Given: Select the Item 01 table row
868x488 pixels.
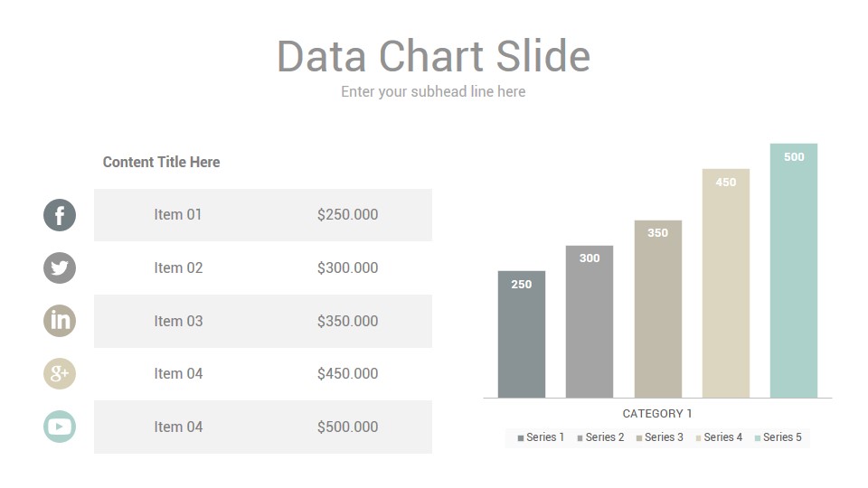Looking at the screenshot, I should click(263, 215).
